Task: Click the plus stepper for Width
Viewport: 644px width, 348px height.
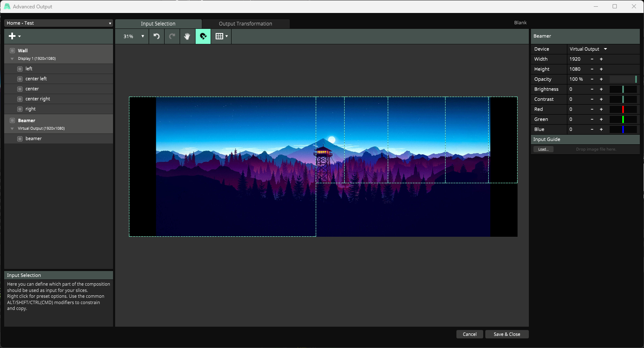Action: pyautogui.click(x=601, y=59)
